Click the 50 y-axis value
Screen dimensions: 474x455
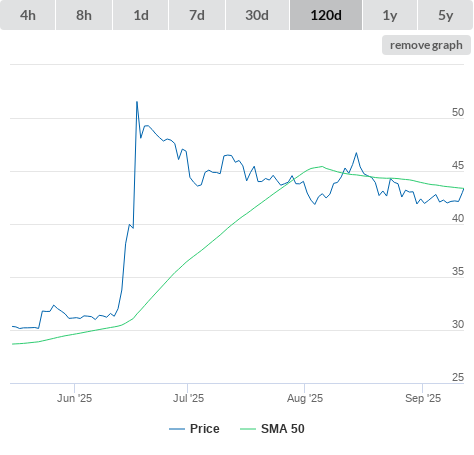point(458,112)
